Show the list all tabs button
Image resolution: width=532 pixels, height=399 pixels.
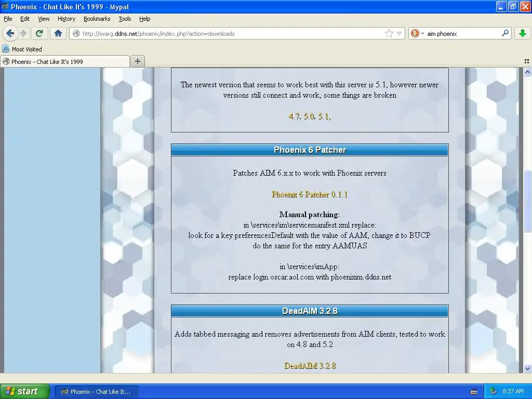[x=527, y=61]
